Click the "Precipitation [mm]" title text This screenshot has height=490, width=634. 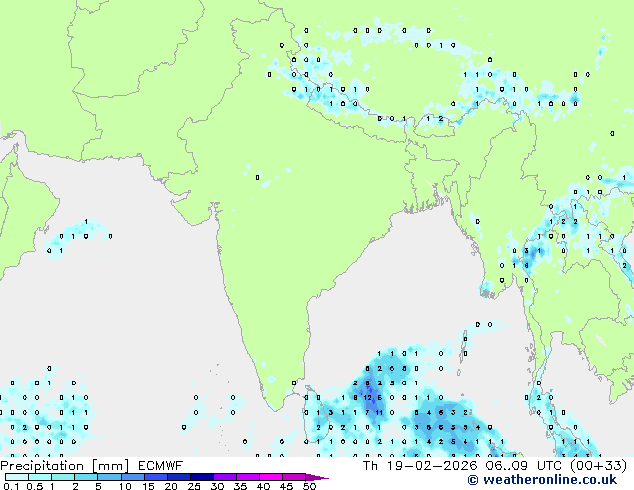pos(64,466)
